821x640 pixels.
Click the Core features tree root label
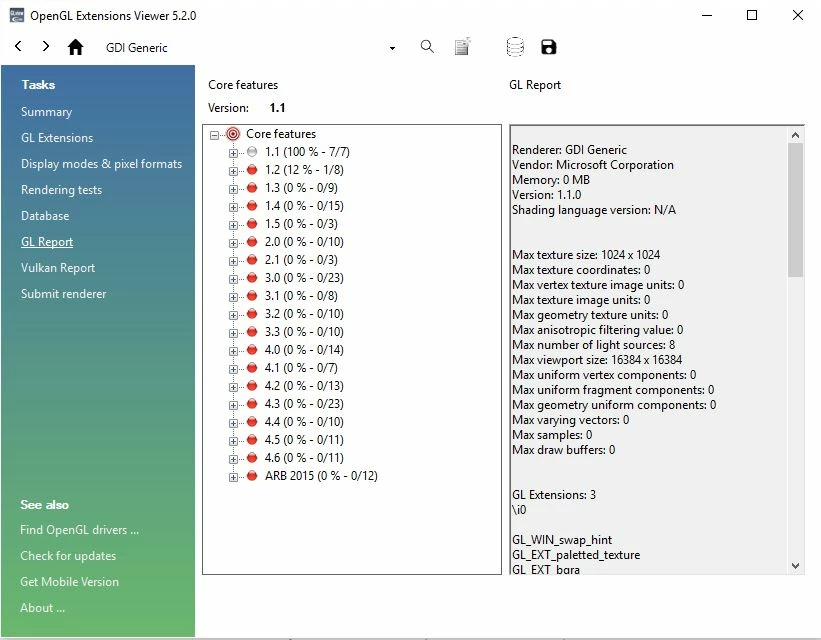pyautogui.click(x=281, y=134)
